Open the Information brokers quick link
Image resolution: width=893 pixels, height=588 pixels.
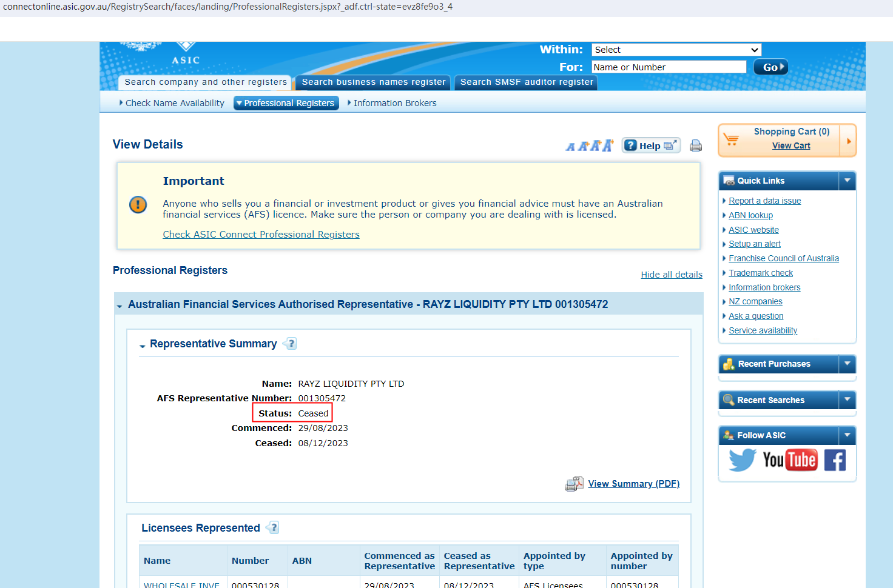(x=764, y=287)
